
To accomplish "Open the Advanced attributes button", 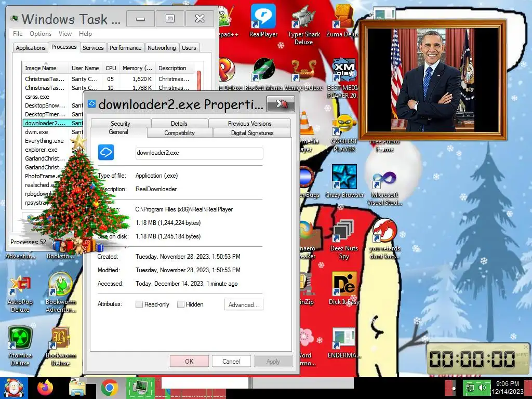I will coord(244,304).
